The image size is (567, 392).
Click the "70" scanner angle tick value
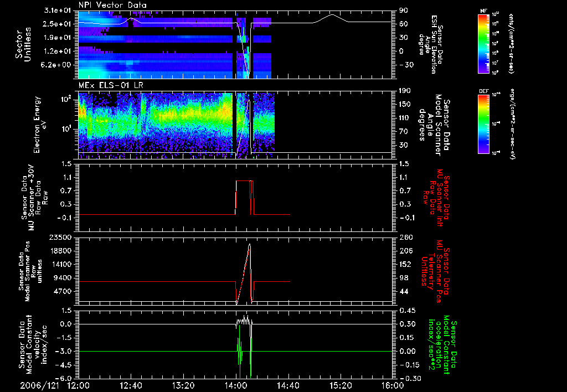pos(404,131)
